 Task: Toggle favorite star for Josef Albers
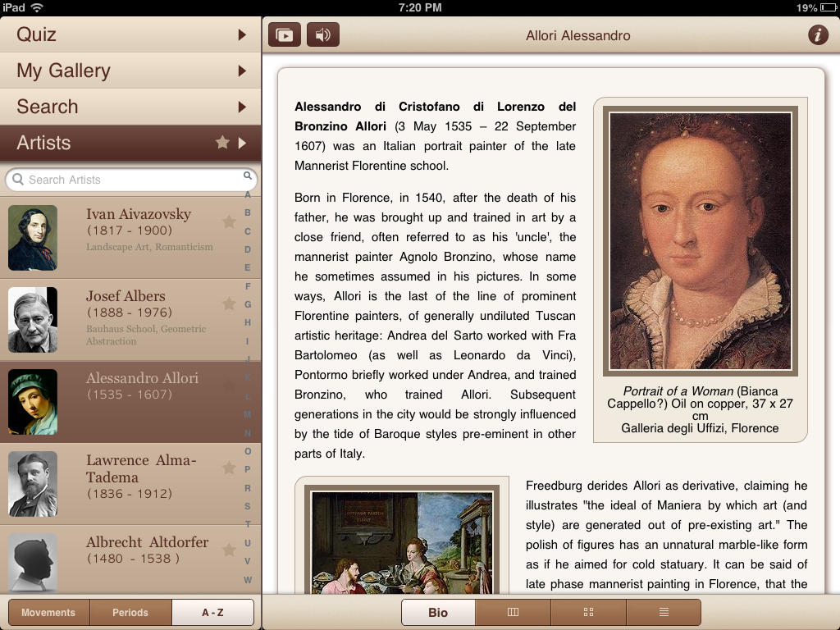[229, 304]
